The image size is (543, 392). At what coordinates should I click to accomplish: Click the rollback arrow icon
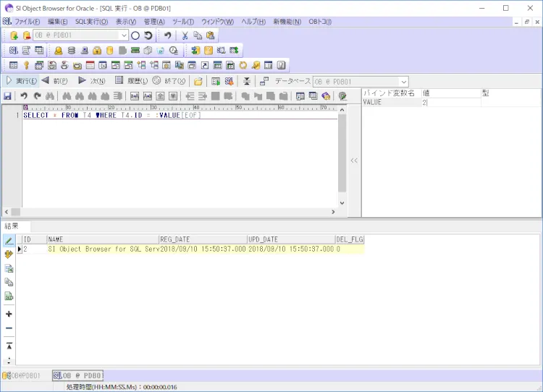click(148, 35)
